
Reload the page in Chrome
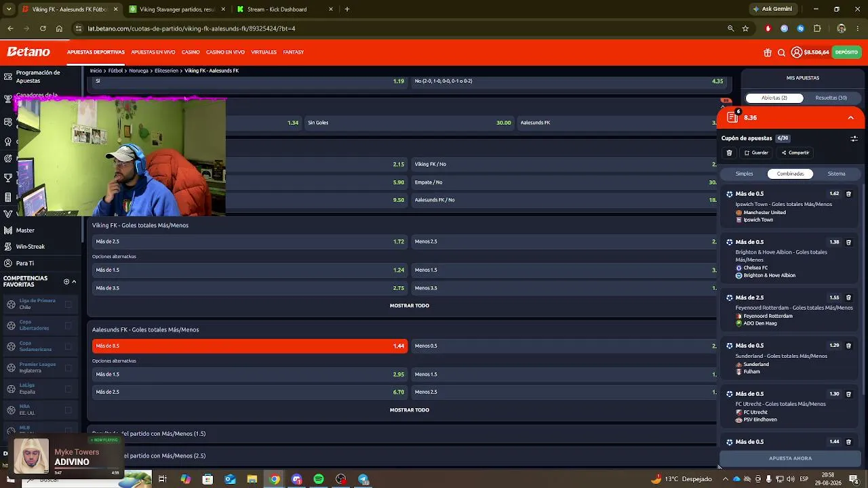(43, 28)
